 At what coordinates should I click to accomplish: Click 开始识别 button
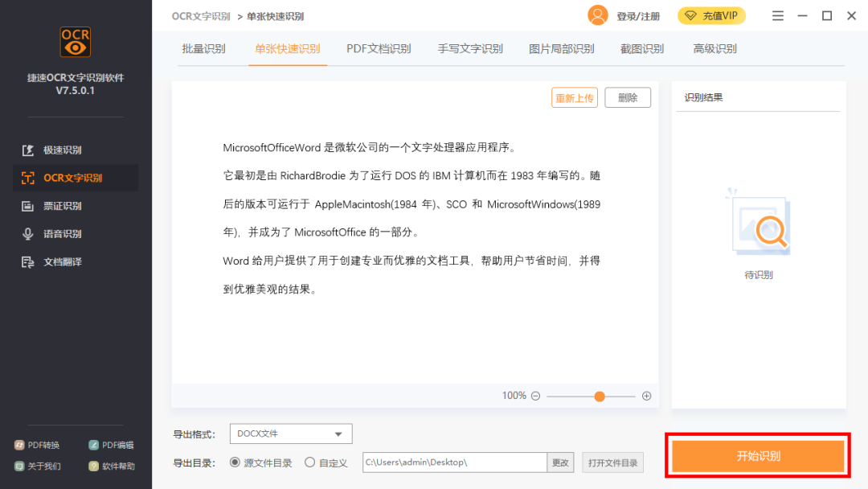click(x=759, y=456)
